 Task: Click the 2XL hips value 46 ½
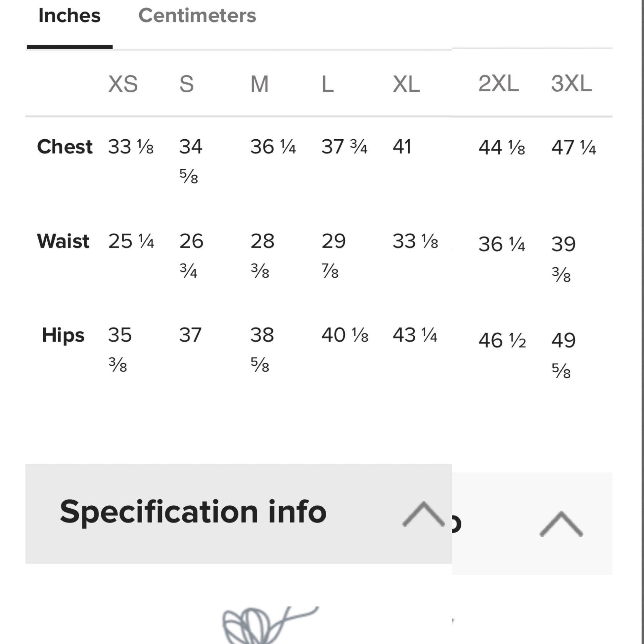pos(502,341)
